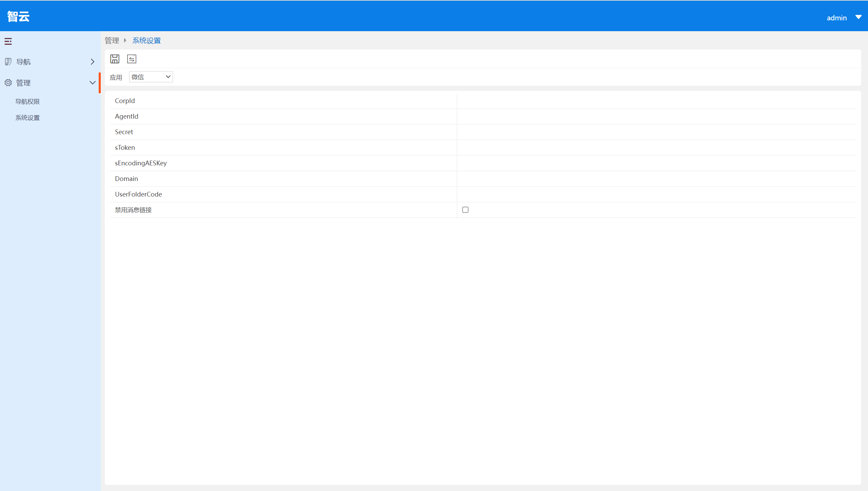The height and width of the screenshot is (491, 868).
Task: Expand the 导航 sidebar section
Action: [92, 61]
